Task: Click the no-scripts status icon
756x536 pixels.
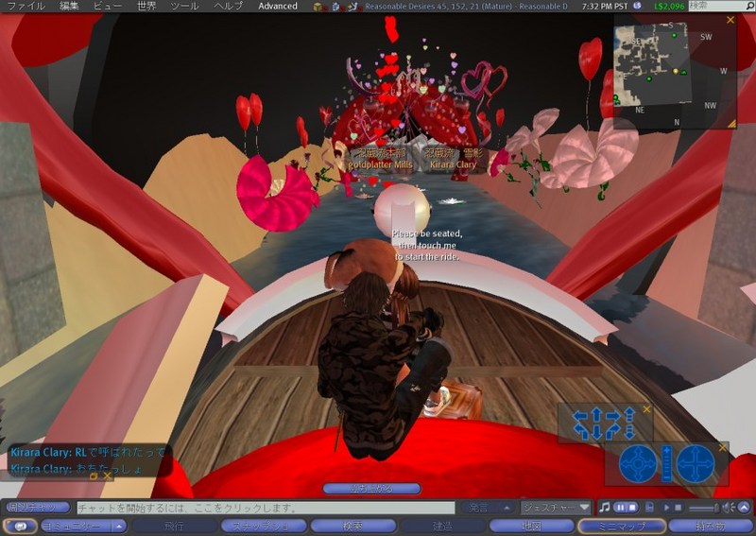Action: pos(336,7)
